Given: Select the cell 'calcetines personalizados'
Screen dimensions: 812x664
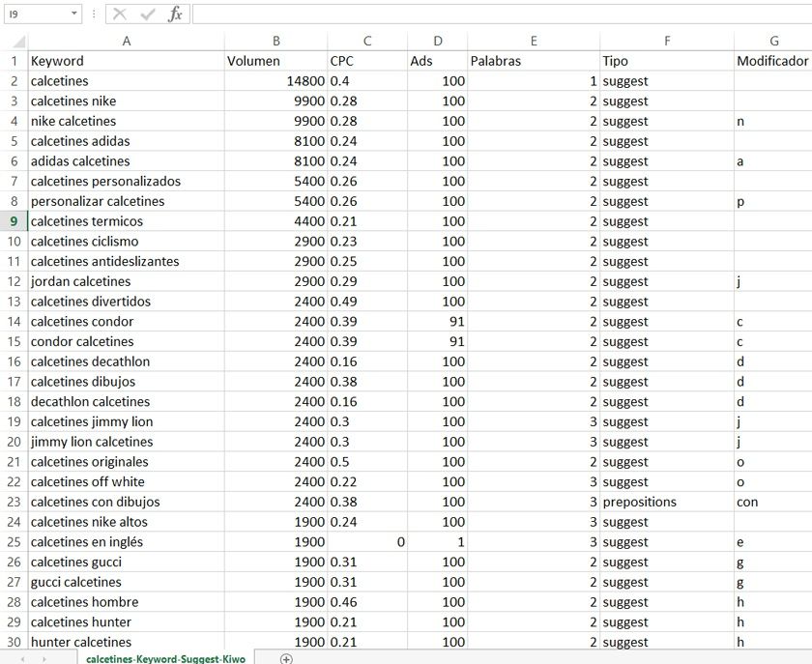Looking at the screenshot, I should 127,182.
